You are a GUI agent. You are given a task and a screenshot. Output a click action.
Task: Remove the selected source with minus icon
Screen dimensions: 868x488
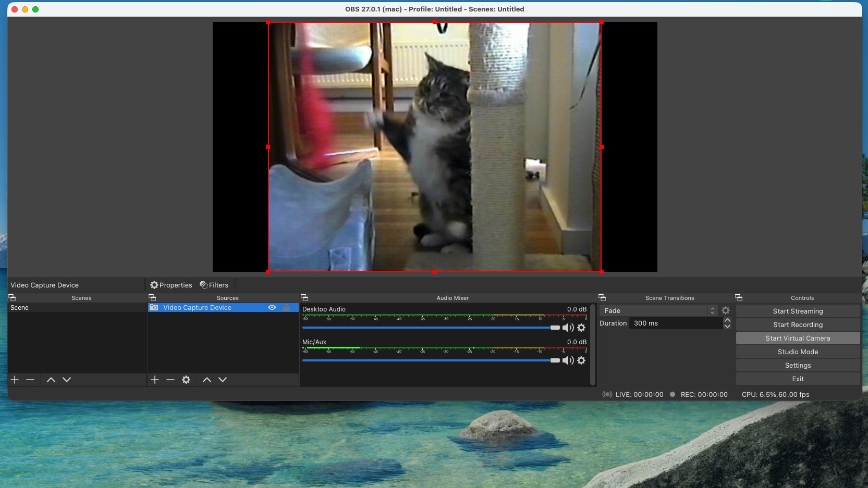pos(170,380)
